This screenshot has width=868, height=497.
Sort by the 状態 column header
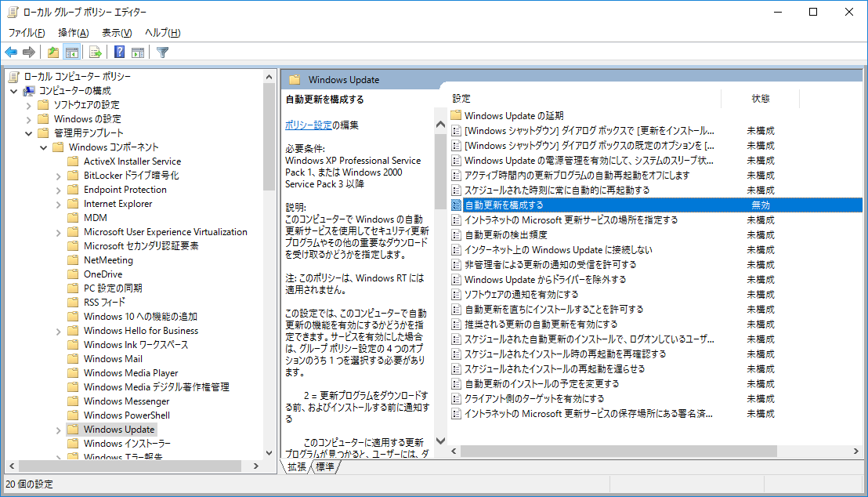click(761, 98)
